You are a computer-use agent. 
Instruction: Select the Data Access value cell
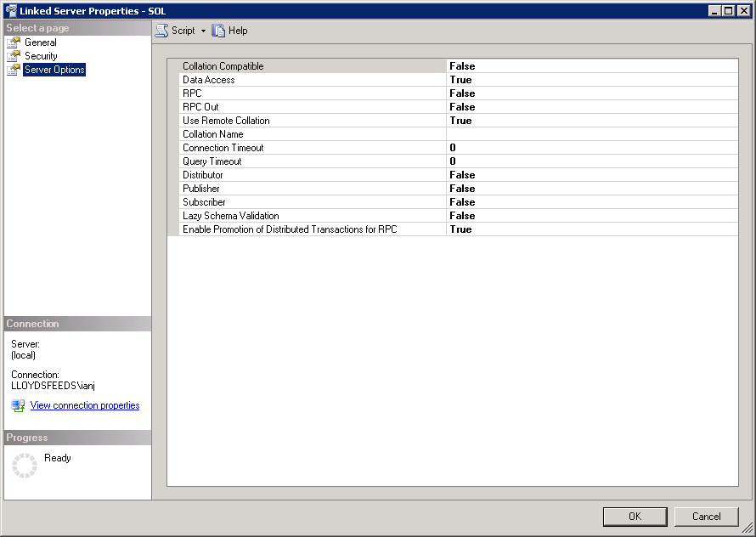[591, 80]
